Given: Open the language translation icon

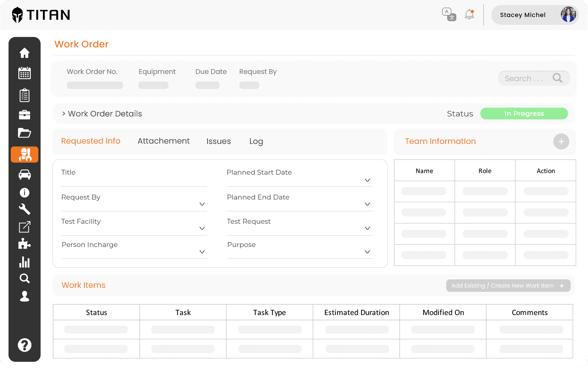Looking at the screenshot, I should 449,14.
